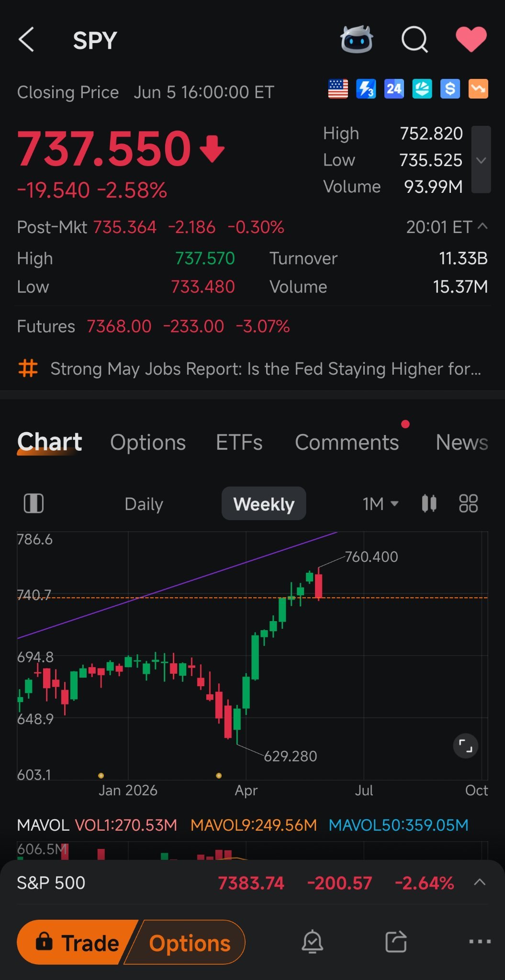Expand the High/Low/Volume details chevron
This screenshot has width=505, height=980.
(481, 160)
